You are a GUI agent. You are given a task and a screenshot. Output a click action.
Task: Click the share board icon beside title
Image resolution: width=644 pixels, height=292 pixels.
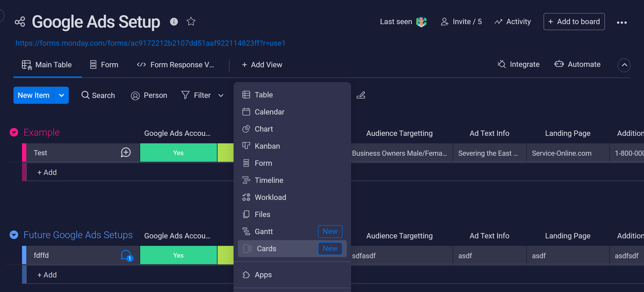tap(20, 22)
